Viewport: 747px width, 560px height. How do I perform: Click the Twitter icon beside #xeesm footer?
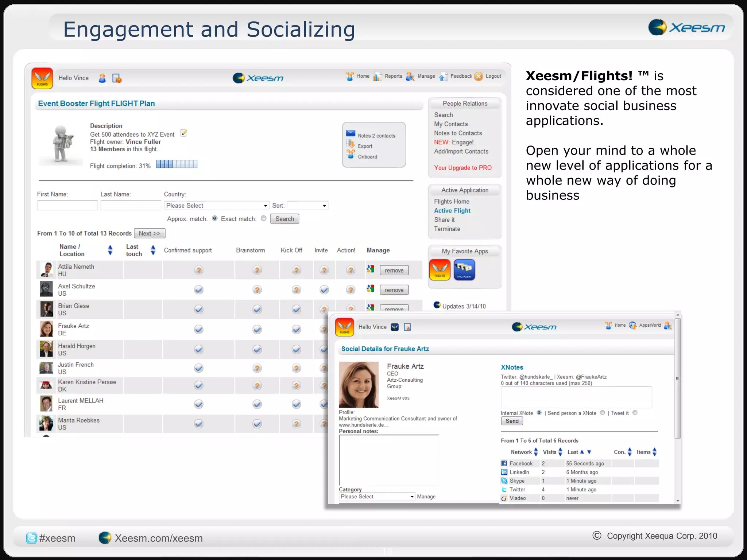(31, 538)
